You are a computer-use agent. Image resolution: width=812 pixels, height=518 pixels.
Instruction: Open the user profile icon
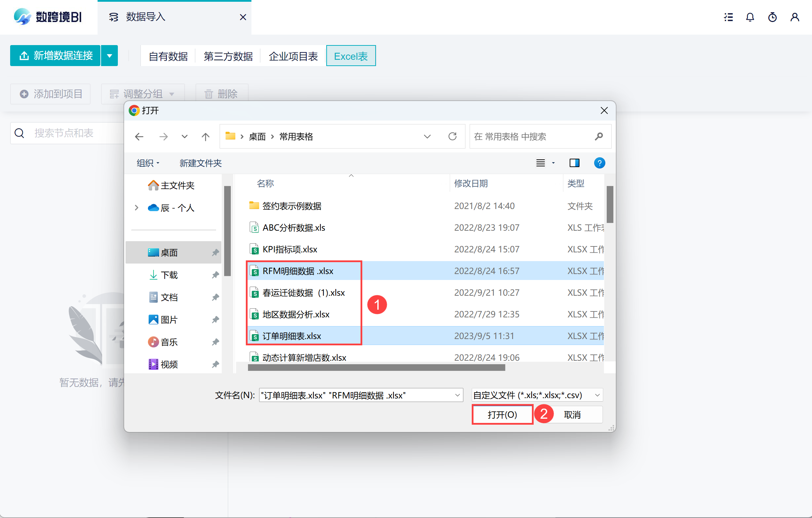click(x=795, y=17)
